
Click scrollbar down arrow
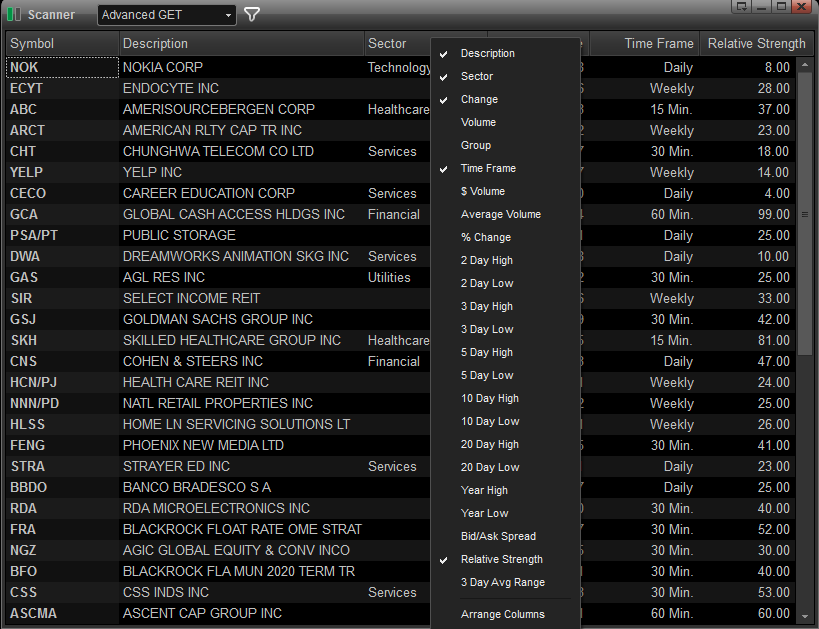click(x=806, y=616)
